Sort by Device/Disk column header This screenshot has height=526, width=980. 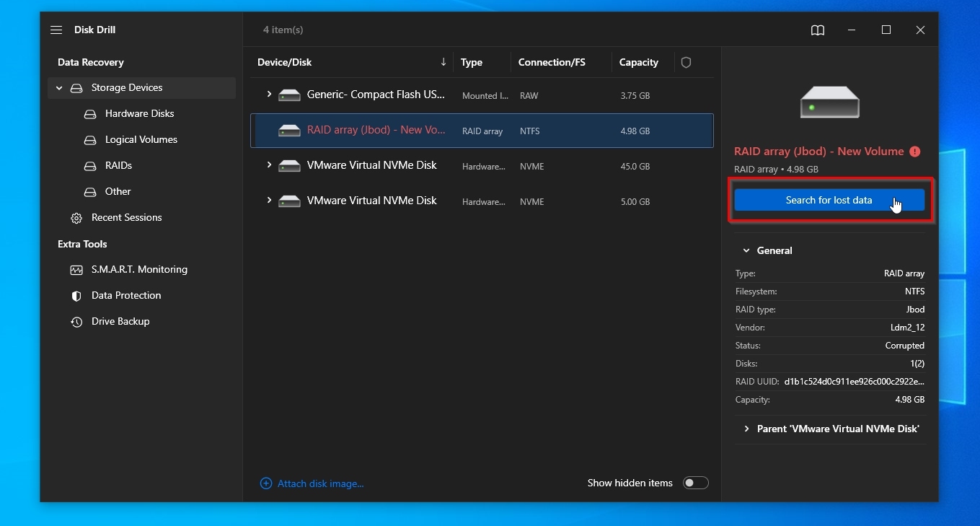(x=285, y=63)
